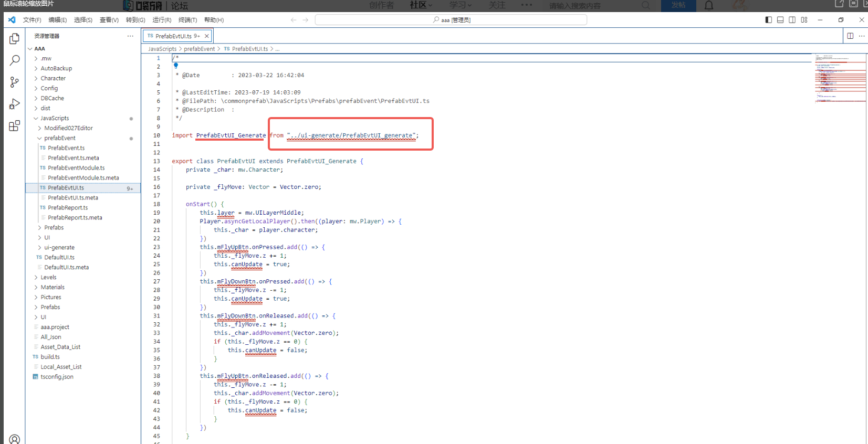This screenshot has height=444, width=868.
Task: Click prefabEvent in the breadcrumb path
Action: 199,49
